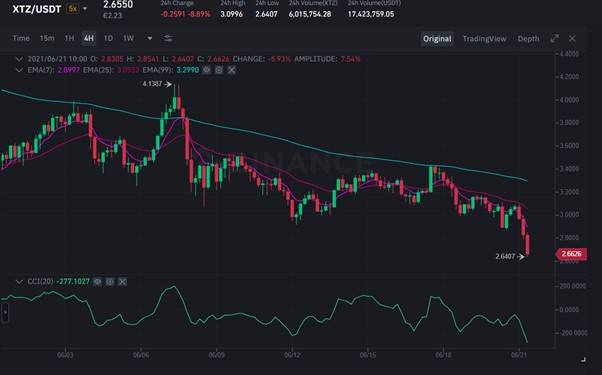Click the current price tag 2.6626 on axis
The image size is (602, 375).
(x=571, y=254)
